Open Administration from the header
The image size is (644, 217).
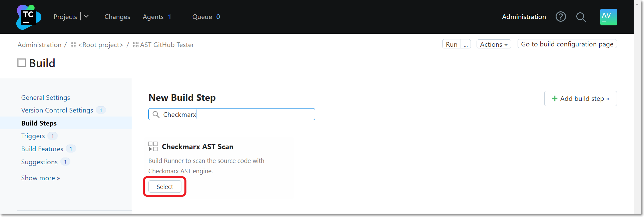point(524,17)
